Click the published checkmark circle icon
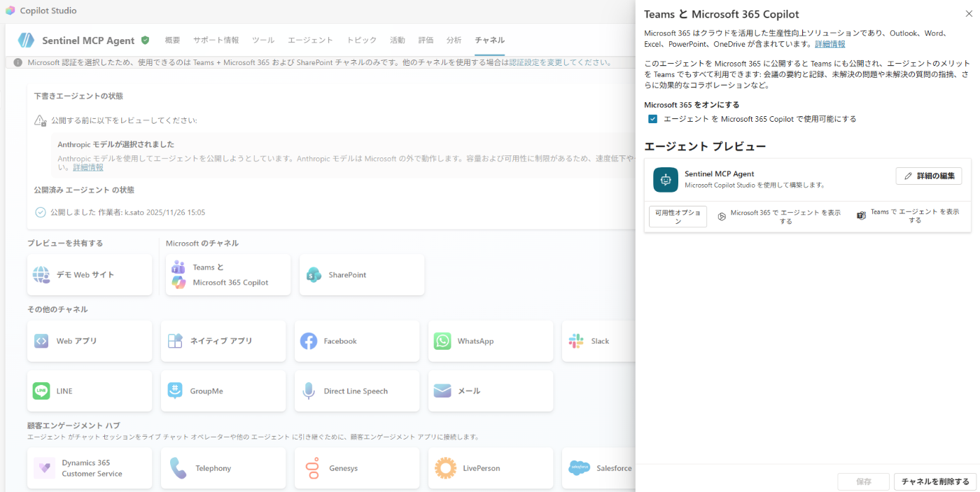Viewport: 980px width, 492px height. tap(41, 212)
